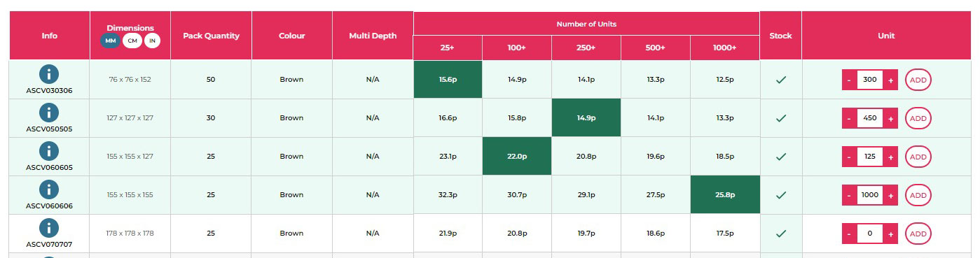Switch dimensions to CM units
Viewport: 980px width, 258px height.
(x=132, y=41)
